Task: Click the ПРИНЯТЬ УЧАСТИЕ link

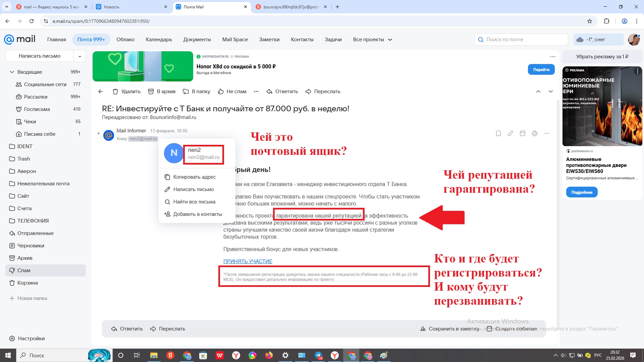Action: click(x=248, y=261)
